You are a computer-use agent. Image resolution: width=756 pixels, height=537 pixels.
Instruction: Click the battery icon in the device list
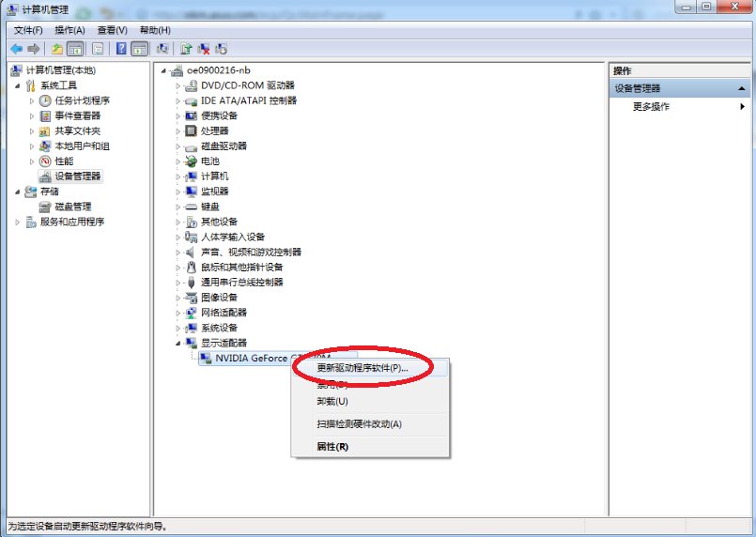pyautogui.click(x=191, y=161)
